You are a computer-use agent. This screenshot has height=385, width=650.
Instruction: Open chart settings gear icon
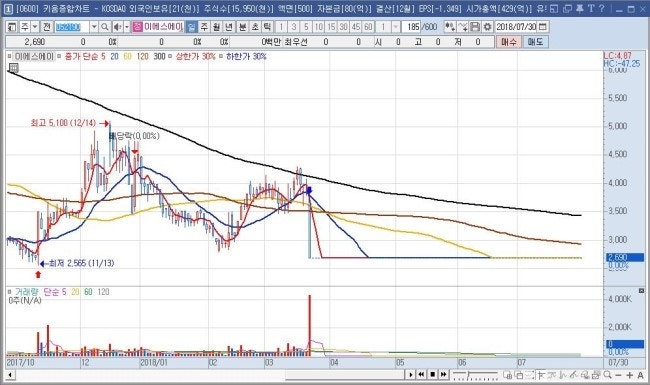pos(488,27)
